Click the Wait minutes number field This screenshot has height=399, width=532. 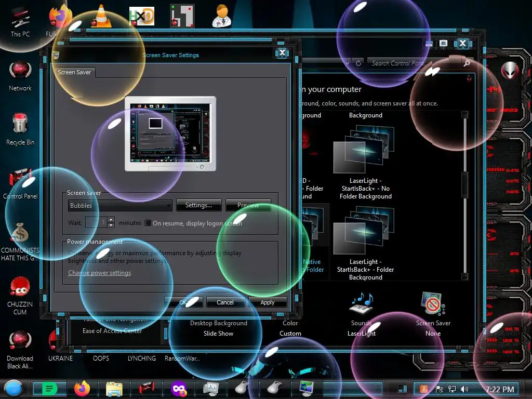(x=96, y=222)
